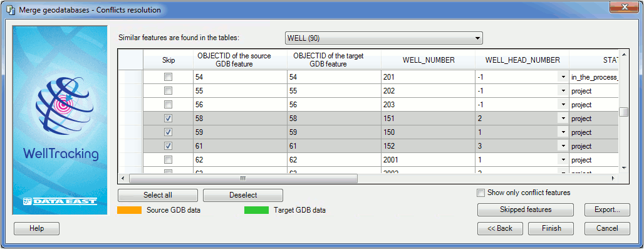Select the WELL_NUMBER cell 2001
644x249 pixels.
(x=428, y=160)
